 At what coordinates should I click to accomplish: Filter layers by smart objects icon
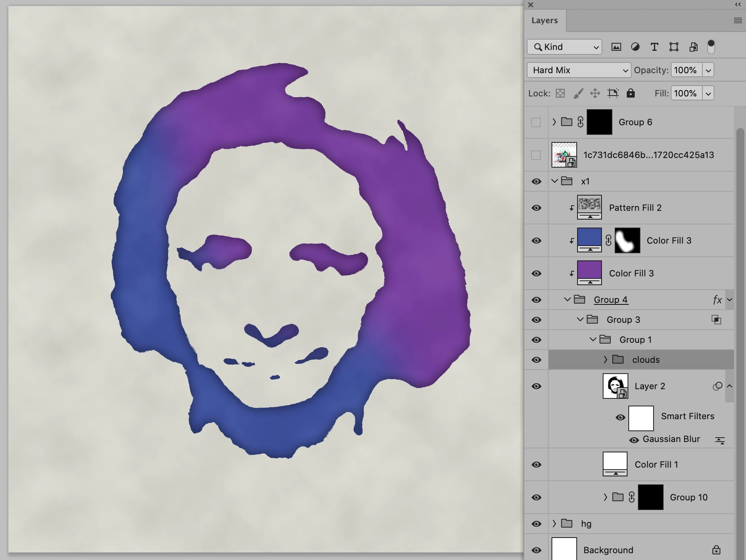(x=694, y=47)
